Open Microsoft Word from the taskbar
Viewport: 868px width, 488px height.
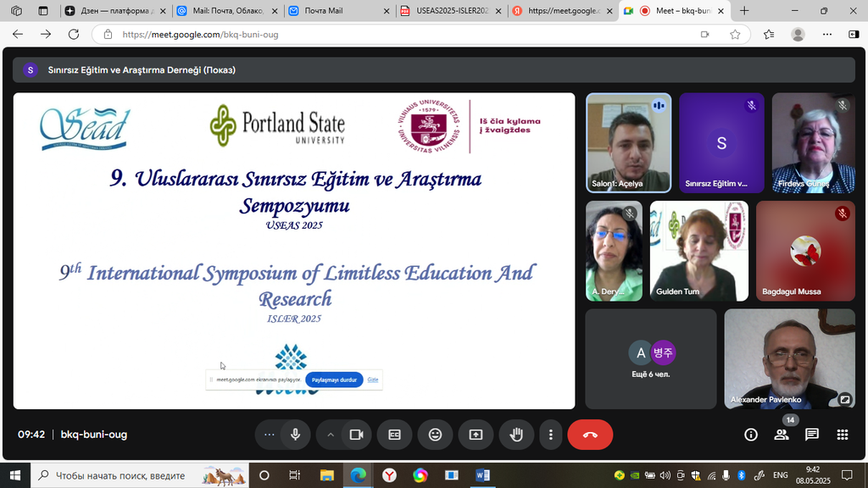click(482, 475)
